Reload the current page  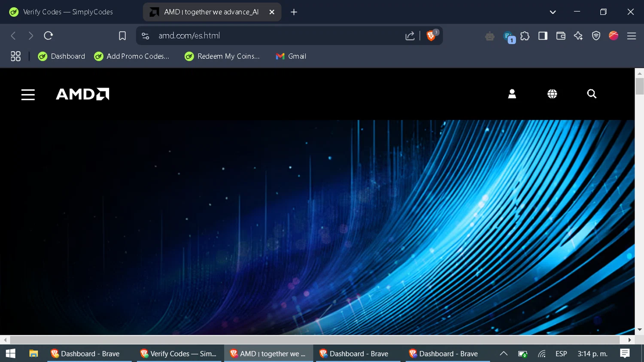click(49, 36)
